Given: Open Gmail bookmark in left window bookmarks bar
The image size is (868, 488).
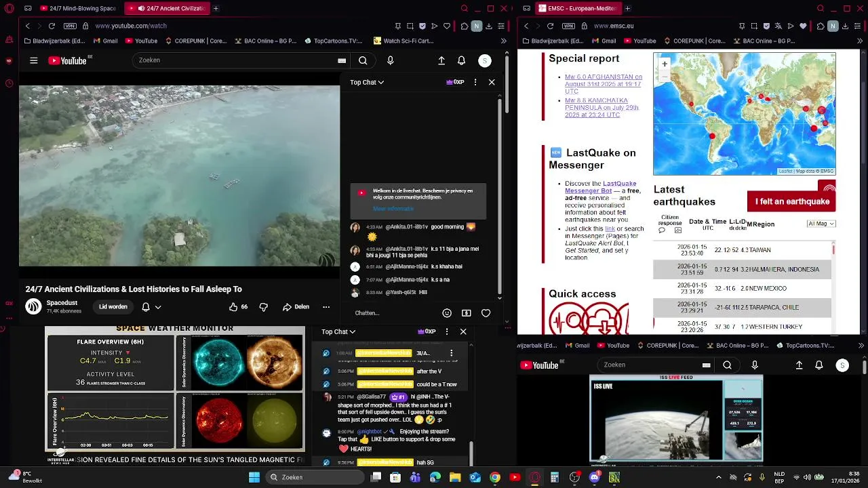Looking at the screenshot, I should pyautogui.click(x=105, y=41).
